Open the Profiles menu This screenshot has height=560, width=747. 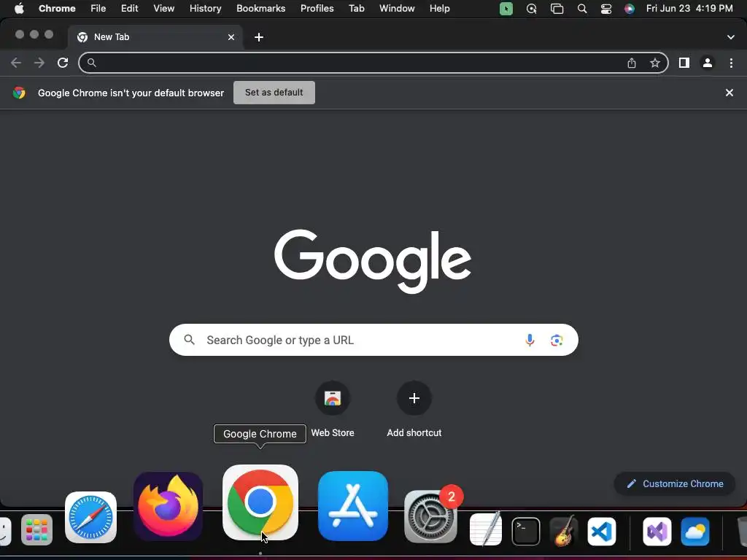pos(317,9)
